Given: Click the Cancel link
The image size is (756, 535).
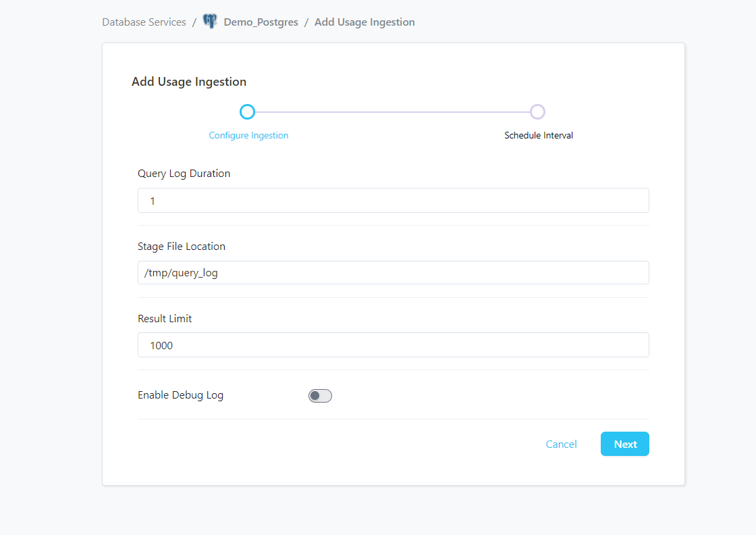Looking at the screenshot, I should tap(561, 444).
